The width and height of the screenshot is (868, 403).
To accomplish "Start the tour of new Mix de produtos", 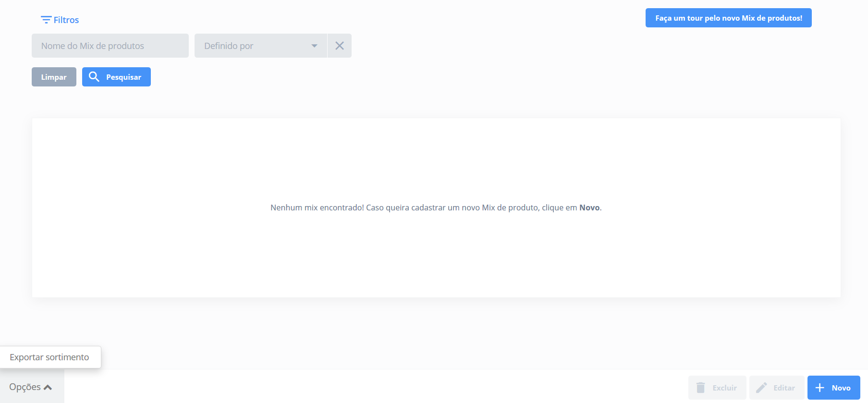I will click(728, 18).
